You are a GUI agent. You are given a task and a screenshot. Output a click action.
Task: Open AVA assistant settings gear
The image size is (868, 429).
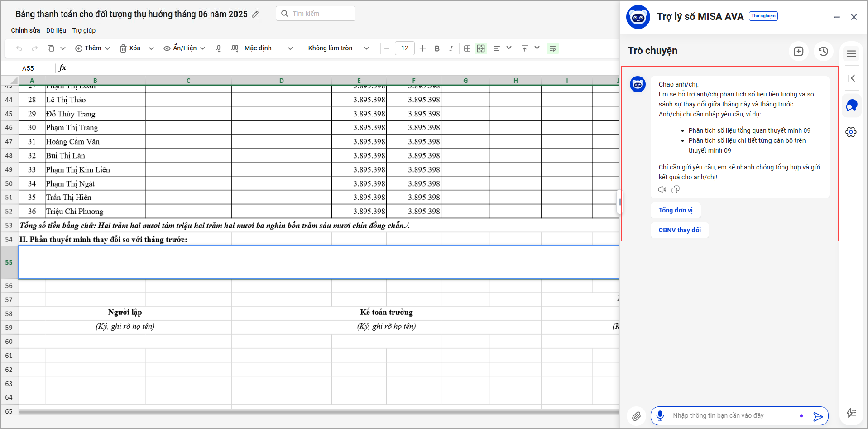pyautogui.click(x=851, y=132)
